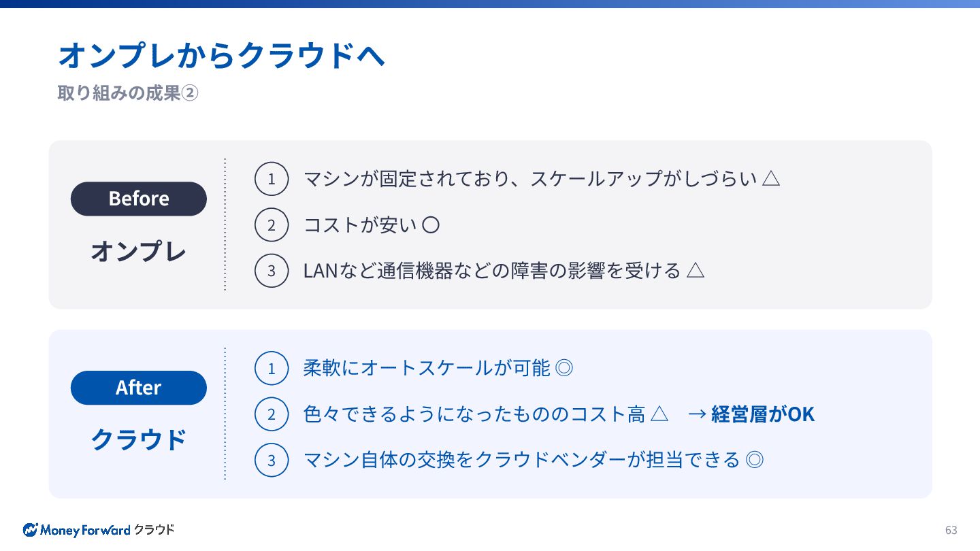The width and height of the screenshot is (980, 551).
Task: Click subtitle 取り組みの成果②
Action: pos(128,93)
